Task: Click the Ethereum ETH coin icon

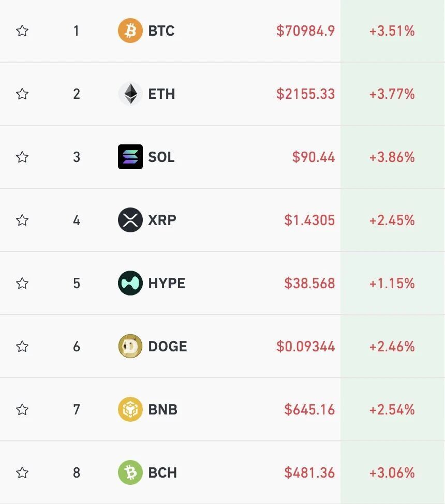Action: click(130, 94)
